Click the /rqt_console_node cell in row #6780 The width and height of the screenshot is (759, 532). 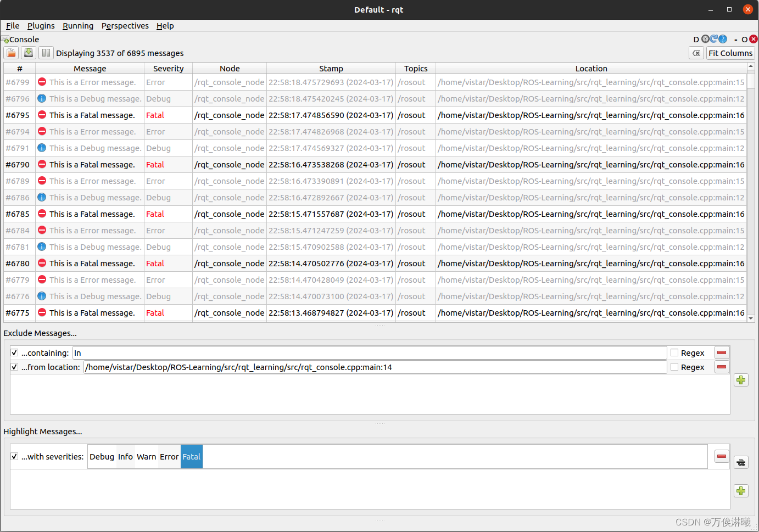pyautogui.click(x=230, y=264)
